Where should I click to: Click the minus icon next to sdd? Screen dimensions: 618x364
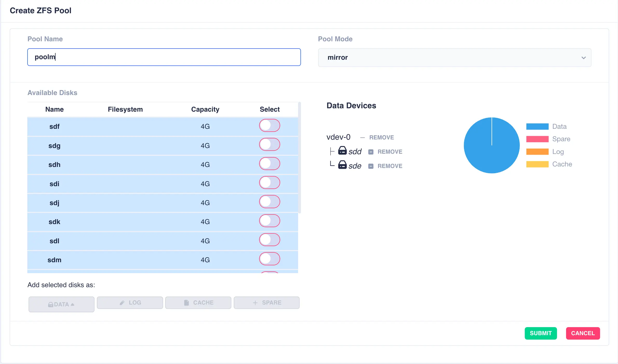371,152
